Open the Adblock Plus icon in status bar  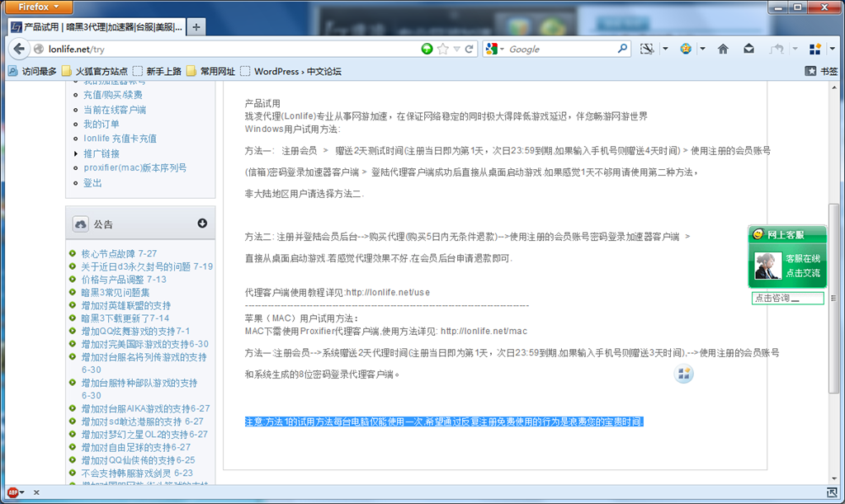click(x=13, y=492)
